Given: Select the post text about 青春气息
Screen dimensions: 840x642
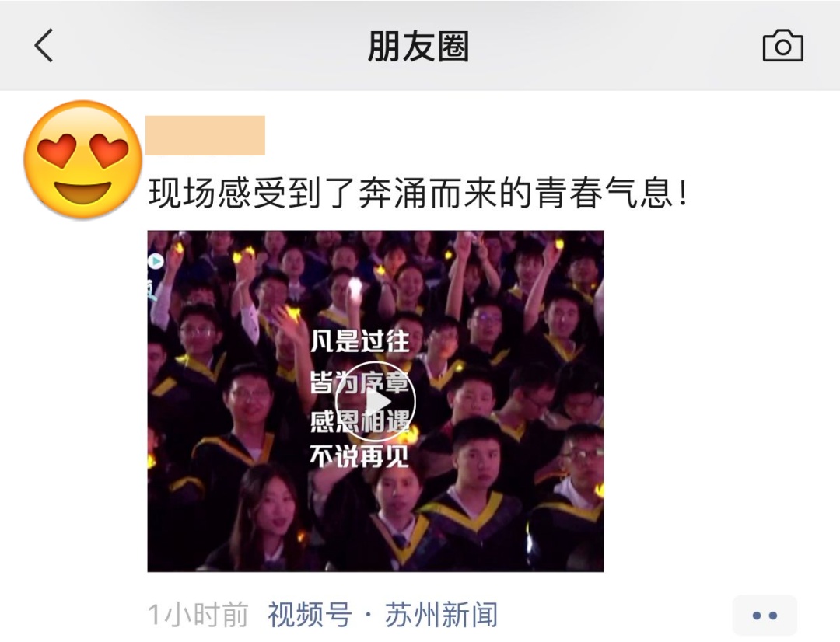Looking at the screenshot, I should point(418,193).
